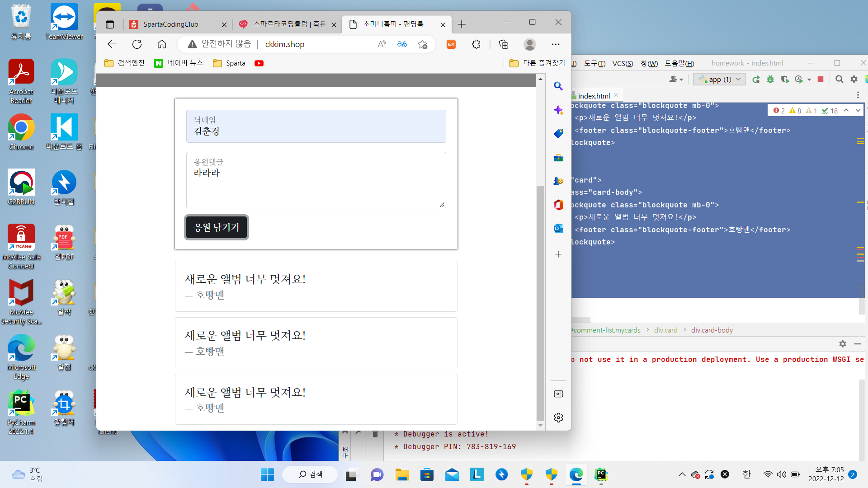Click div.card-body in PyCharm breadcrumb
The height and width of the screenshot is (488, 868).
click(712, 330)
